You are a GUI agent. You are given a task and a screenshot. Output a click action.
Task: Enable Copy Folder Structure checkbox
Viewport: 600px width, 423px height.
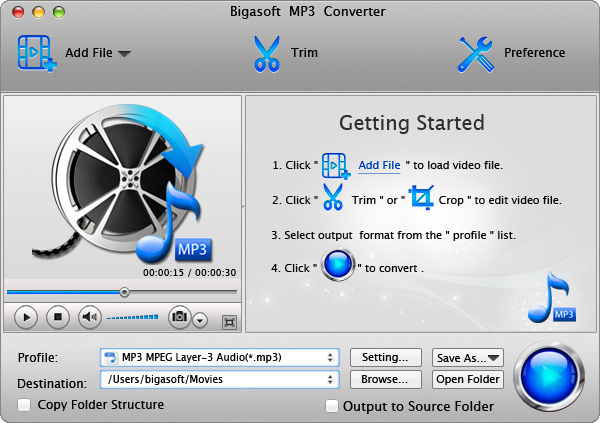pyautogui.click(x=24, y=405)
